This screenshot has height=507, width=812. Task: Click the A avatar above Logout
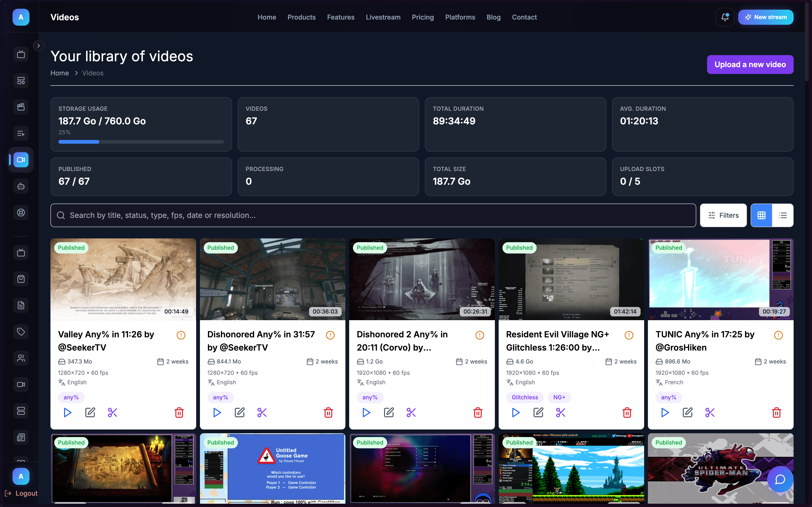21,476
